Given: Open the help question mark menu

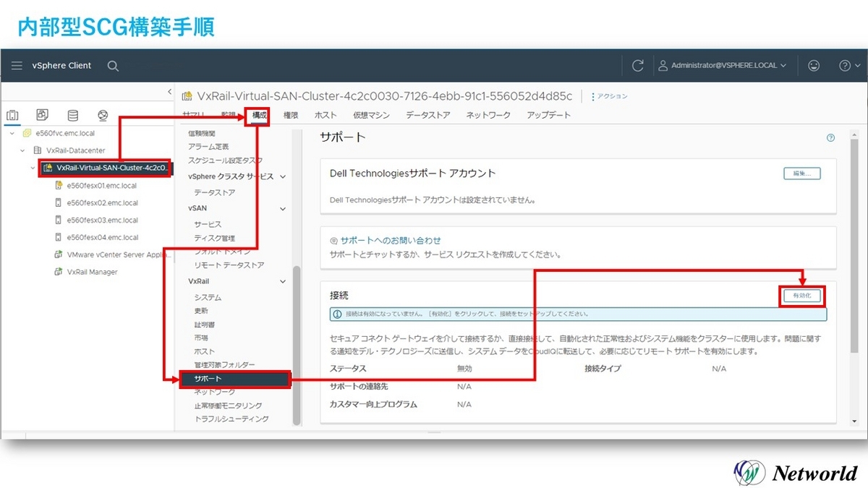Looking at the screenshot, I should (x=848, y=66).
